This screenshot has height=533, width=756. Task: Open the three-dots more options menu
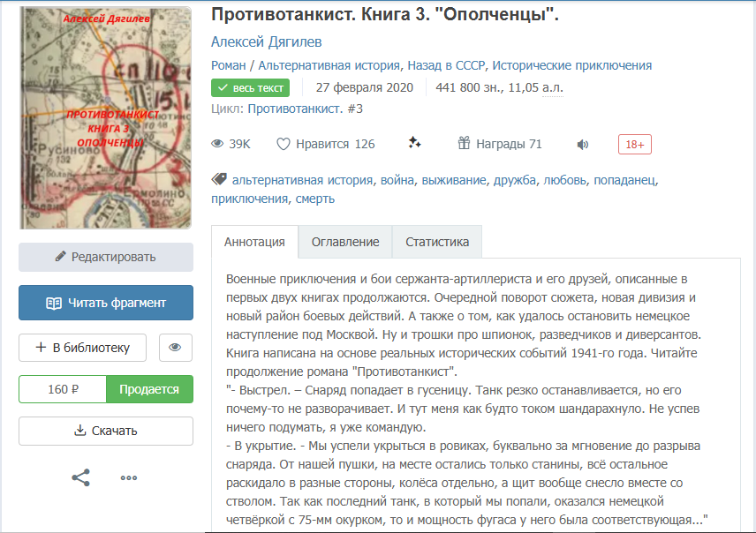129,477
